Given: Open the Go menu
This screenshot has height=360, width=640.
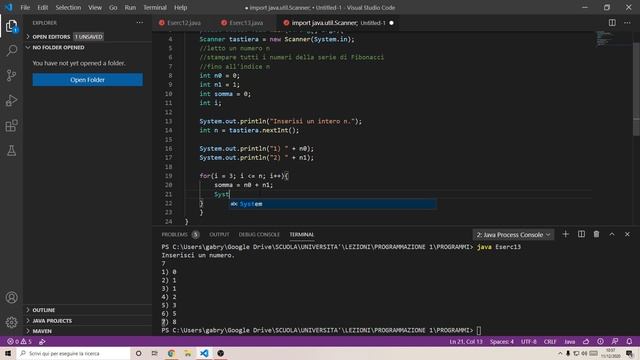Looking at the screenshot, I should [x=113, y=7].
